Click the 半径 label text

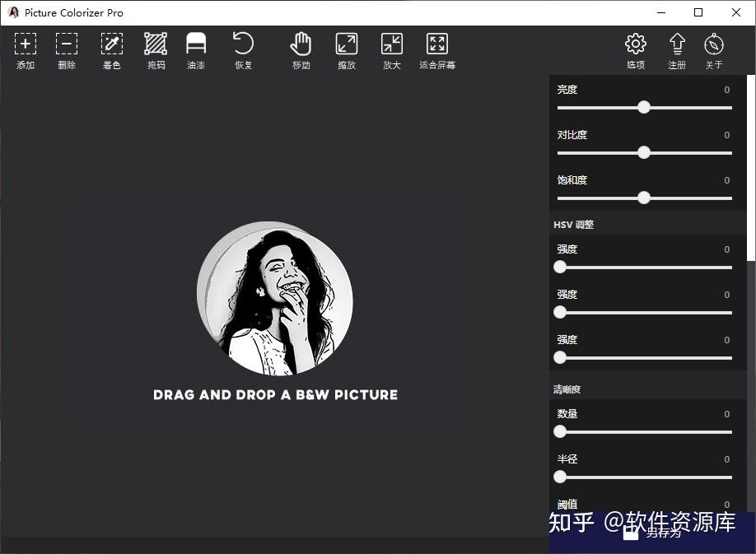click(x=567, y=459)
